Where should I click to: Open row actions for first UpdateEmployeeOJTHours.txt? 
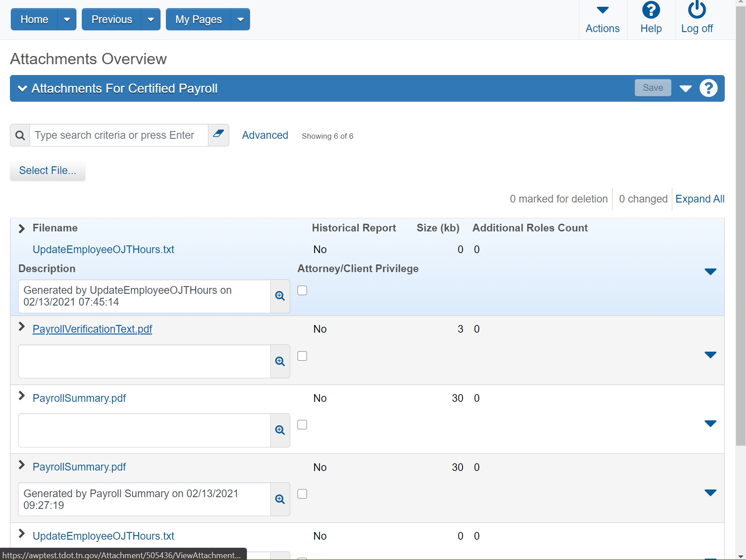[711, 272]
